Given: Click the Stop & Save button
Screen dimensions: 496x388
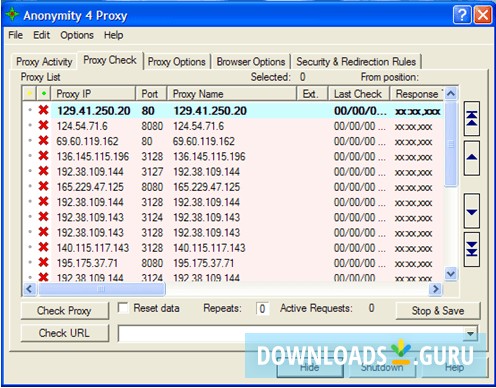Looking at the screenshot, I should [438, 311].
